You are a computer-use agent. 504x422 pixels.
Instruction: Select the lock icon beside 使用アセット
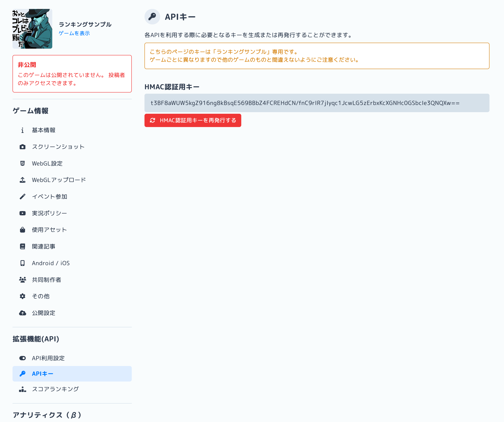pos(23,229)
